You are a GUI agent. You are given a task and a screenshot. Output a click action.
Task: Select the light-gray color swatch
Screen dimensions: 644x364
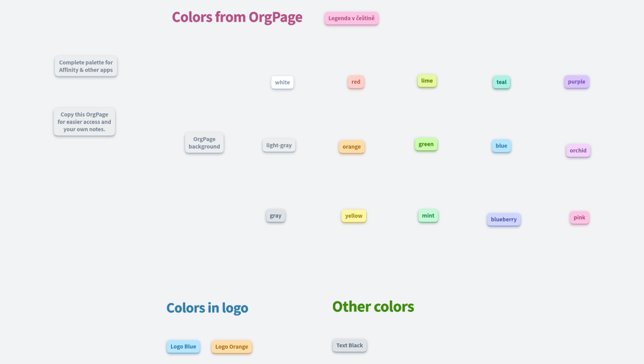(x=278, y=145)
